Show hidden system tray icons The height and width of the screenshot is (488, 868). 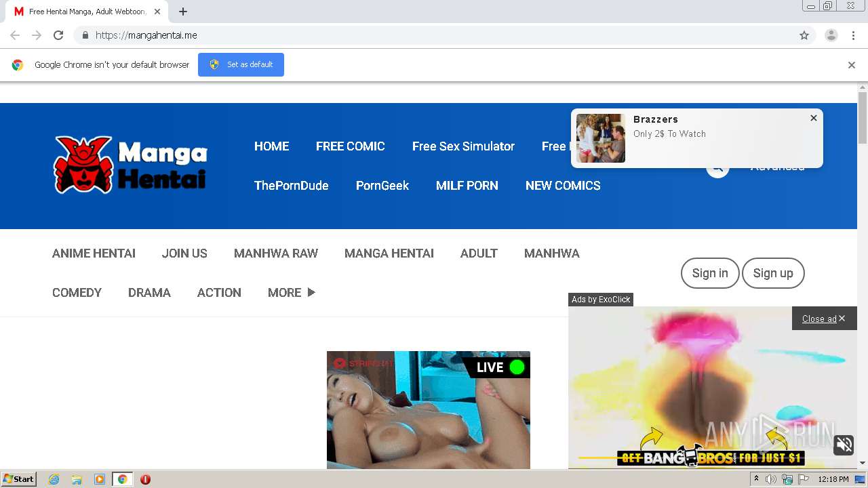pyautogui.click(x=756, y=479)
